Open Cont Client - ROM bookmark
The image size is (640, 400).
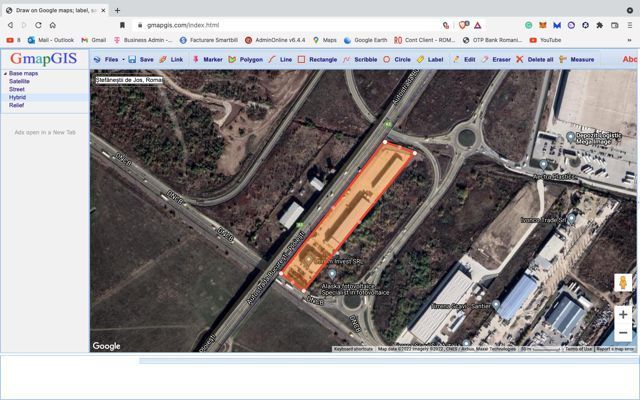[425, 40]
